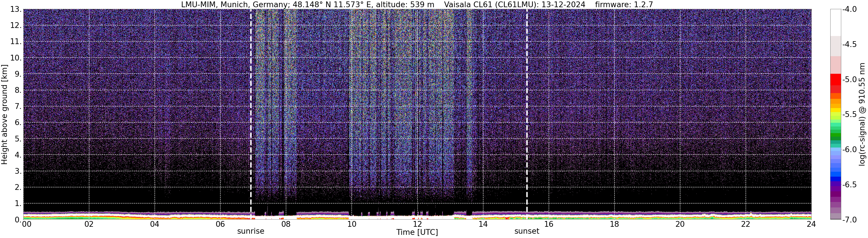This screenshot has height=238, width=868.
Task: Pick the deep blue colorbar segment
Action: 836,179
